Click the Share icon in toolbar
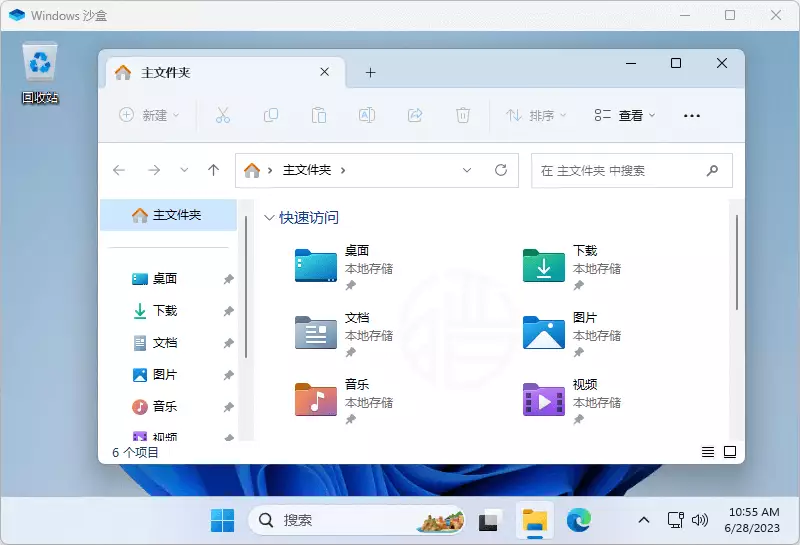Viewport: 800px width, 545px height. [415, 115]
